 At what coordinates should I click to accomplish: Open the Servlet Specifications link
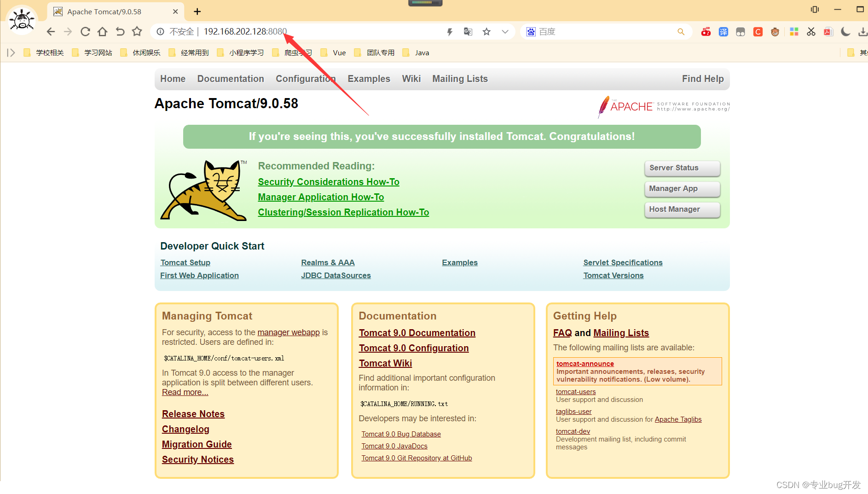tap(623, 262)
